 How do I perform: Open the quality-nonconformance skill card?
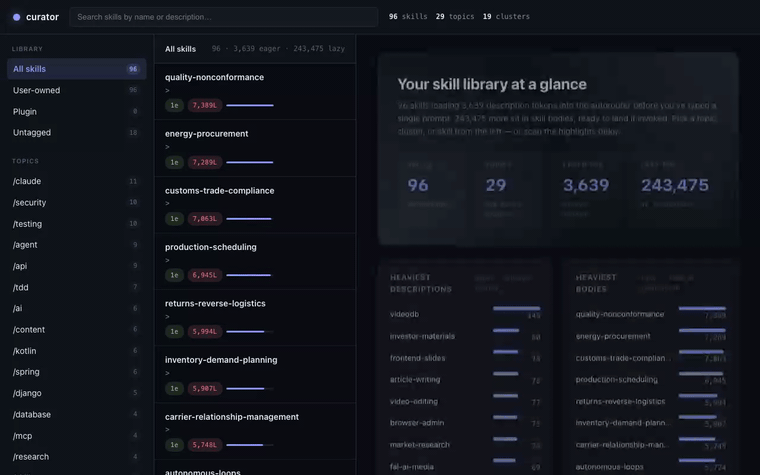255,91
